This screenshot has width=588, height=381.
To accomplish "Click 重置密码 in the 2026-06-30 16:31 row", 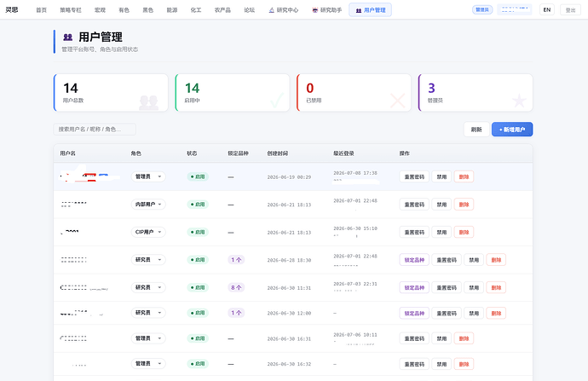I will pyautogui.click(x=414, y=338).
